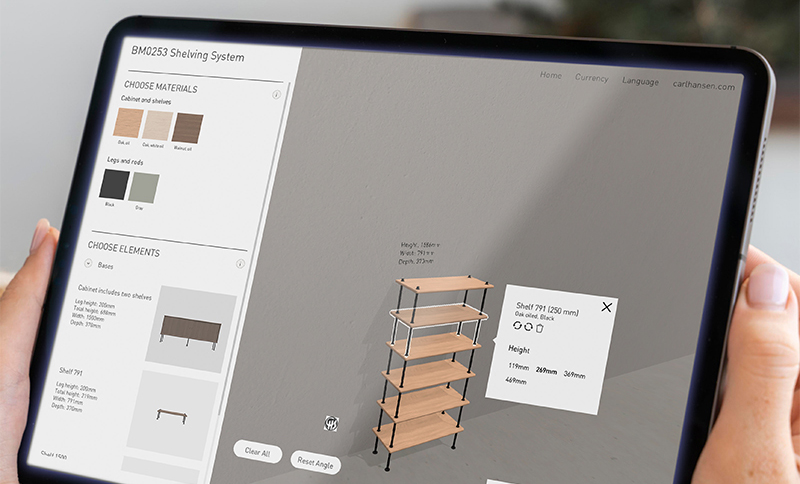
Task: Set shelf height to 469mm
Action: tap(515, 380)
